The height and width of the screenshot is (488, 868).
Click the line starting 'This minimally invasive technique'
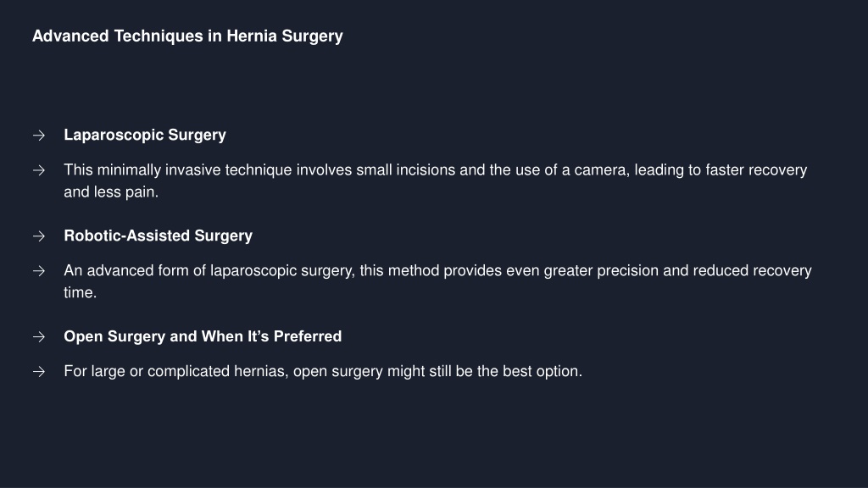pyautogui.click(x=436, y=169)
